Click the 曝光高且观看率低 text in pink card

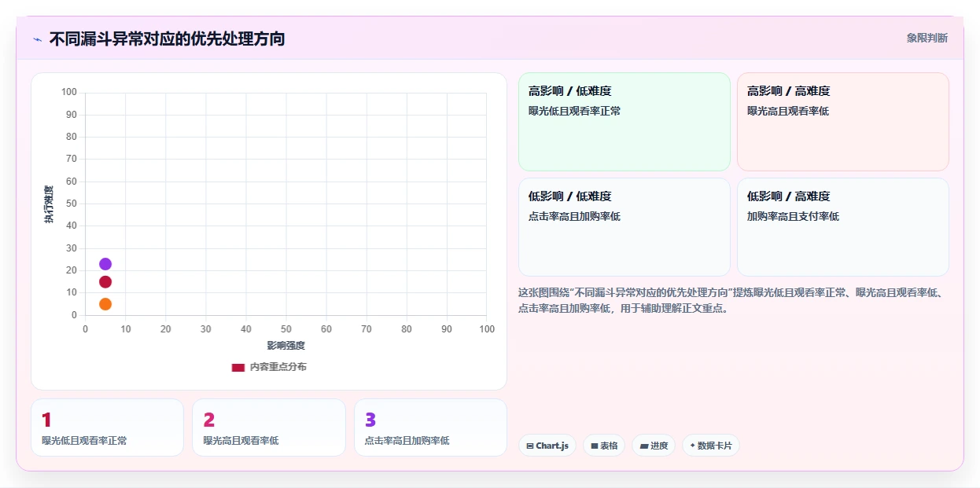(788, 111)
